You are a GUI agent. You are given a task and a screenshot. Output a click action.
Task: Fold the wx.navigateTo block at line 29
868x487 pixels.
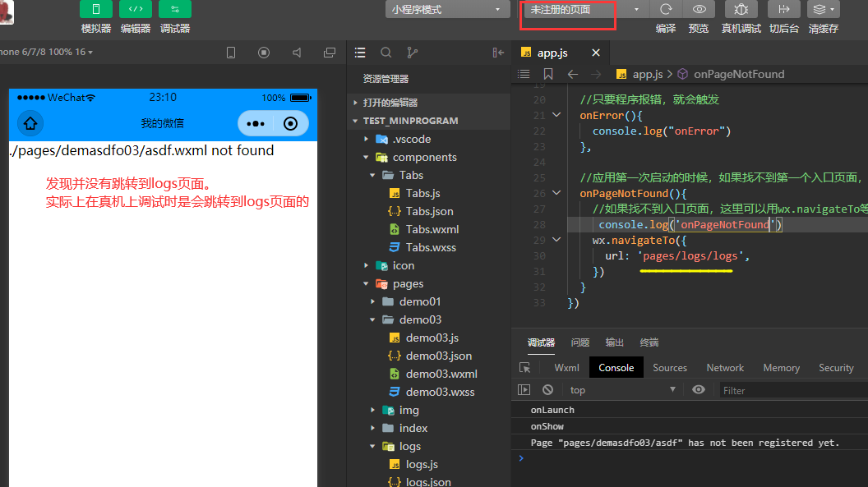click(x=556, y=240)
